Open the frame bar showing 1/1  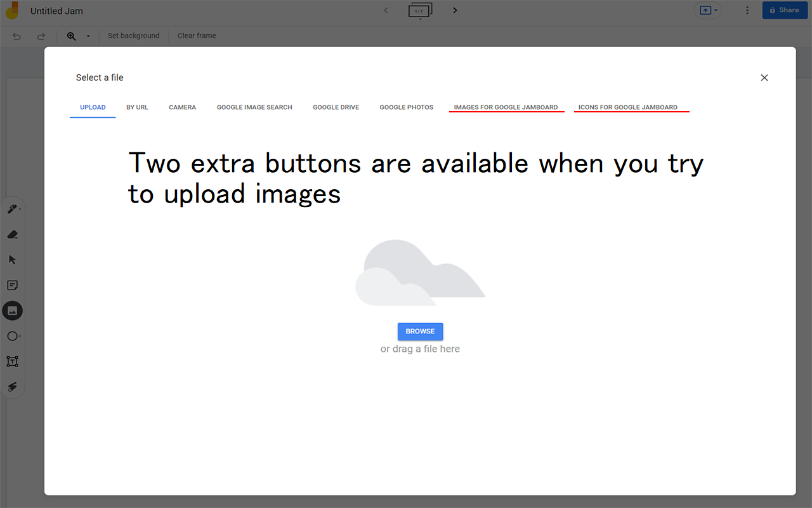[420, 10]
